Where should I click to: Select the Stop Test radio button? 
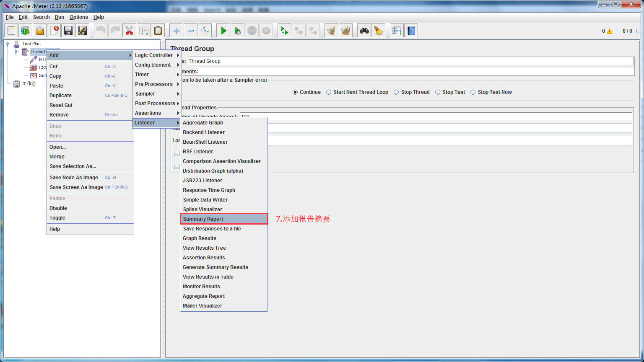[x=438, y=92]
